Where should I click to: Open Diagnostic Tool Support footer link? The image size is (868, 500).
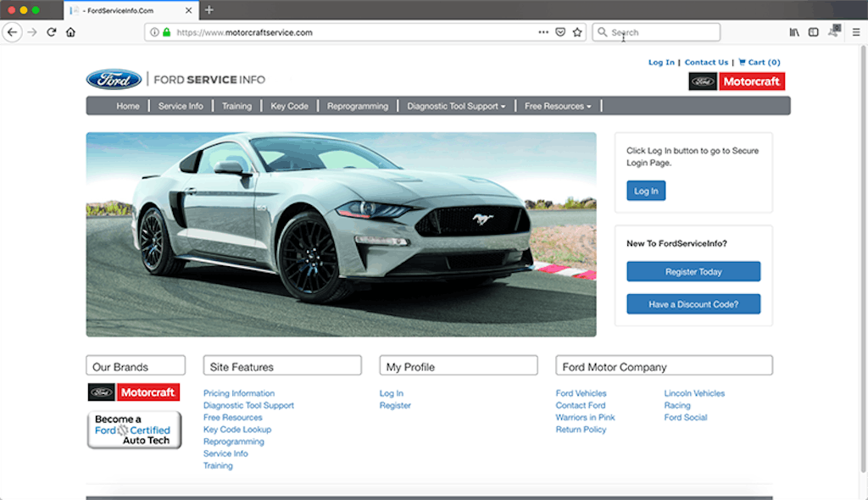point(248,405)
